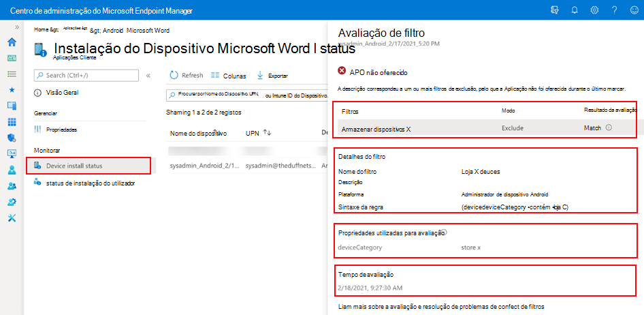Viewport: 644px width, 315px height.
Task: Click Device install status menu icon
Action: point(38,166)
